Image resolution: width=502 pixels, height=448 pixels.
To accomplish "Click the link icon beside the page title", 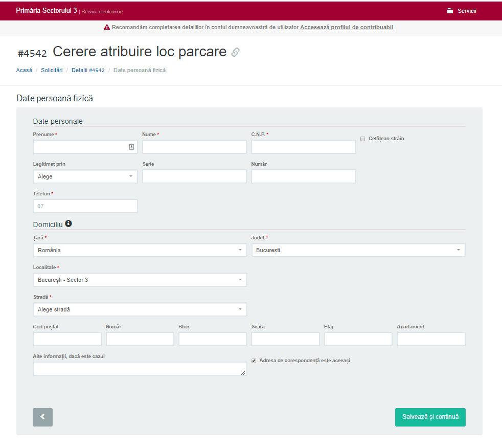I will click(235, 52).
